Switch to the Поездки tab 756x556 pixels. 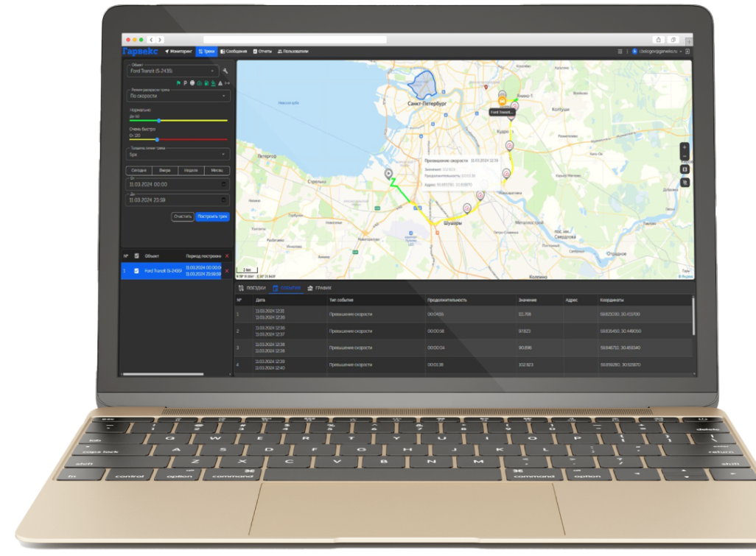click(252, 288)
